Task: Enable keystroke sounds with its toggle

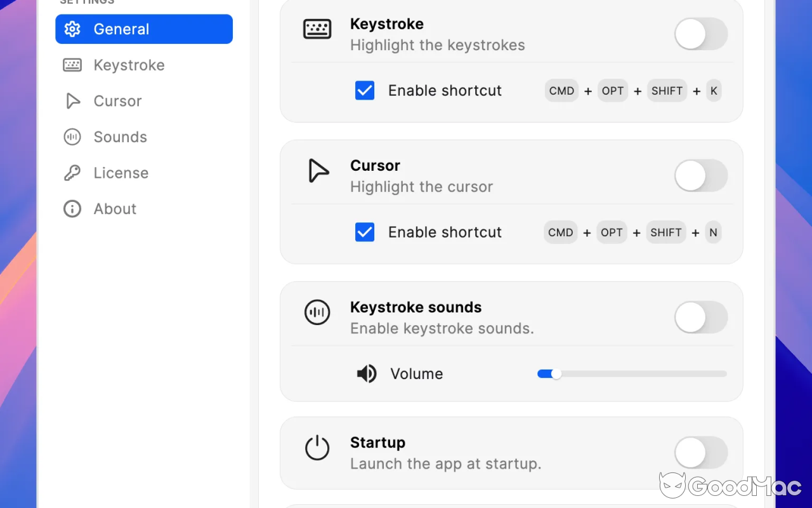Action: click(700, 317)
